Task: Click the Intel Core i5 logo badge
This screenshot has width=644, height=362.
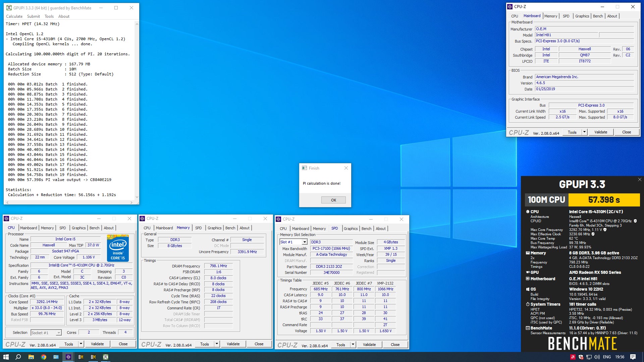Action: pyautogui.click(x=118, y=248)
